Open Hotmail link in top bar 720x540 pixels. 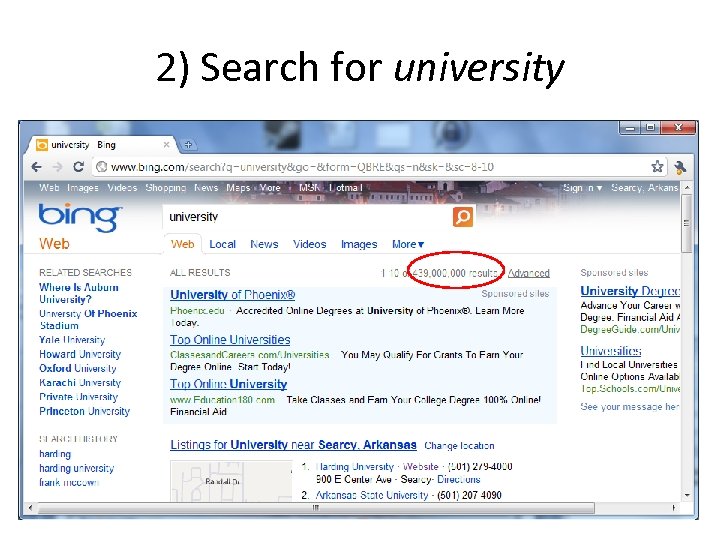[345, 188]
